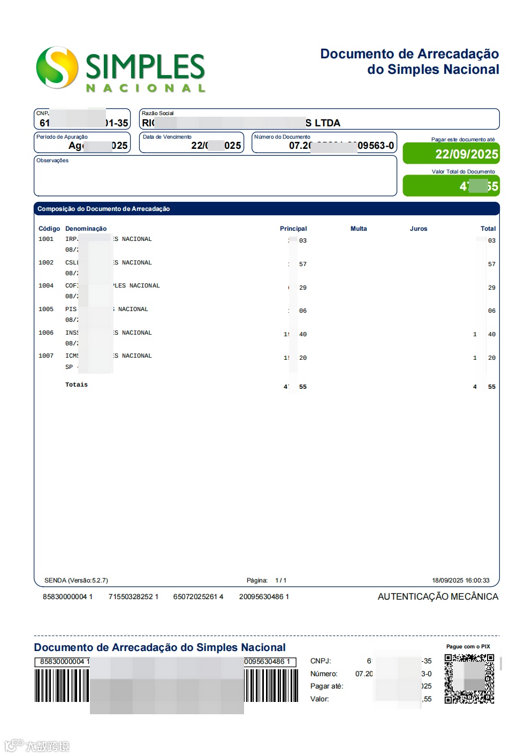
Task: Click the green 22/09/2025 due date box
Action: [451, 154]
